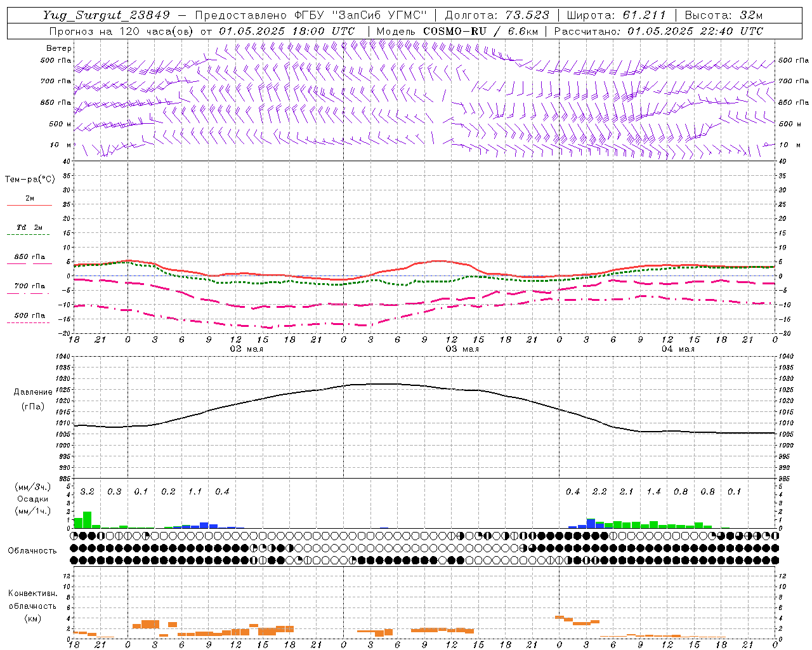Click the 'Широта: 61.211' header field
The image size is (812, 650).
coord(616,15)
